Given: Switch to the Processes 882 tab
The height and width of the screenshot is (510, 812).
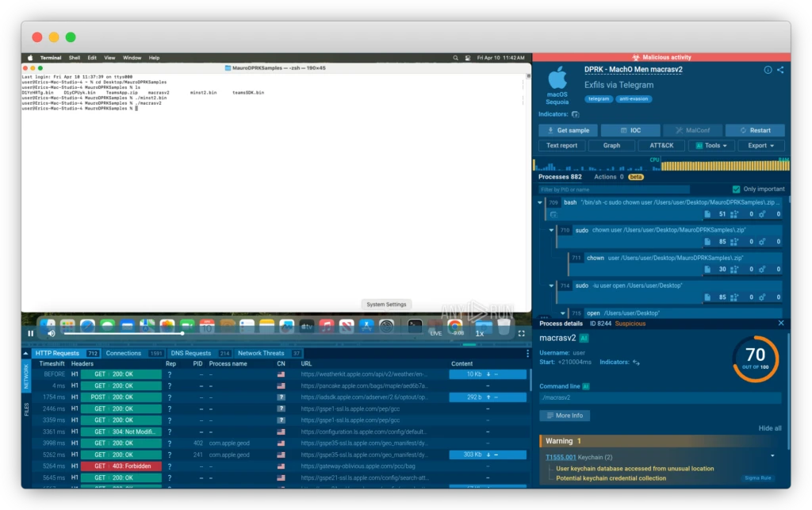Looking at the screenshot, I should pos(560,177).
